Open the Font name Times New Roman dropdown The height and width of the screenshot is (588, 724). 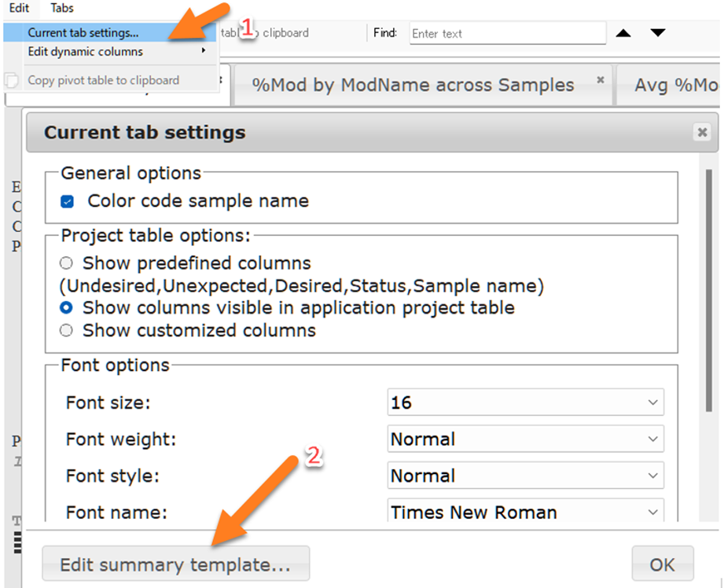[x=525, y=511]
